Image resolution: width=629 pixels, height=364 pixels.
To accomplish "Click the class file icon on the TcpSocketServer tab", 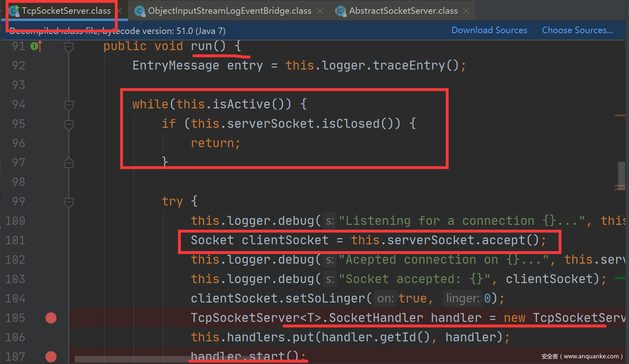I will (14, 11).
